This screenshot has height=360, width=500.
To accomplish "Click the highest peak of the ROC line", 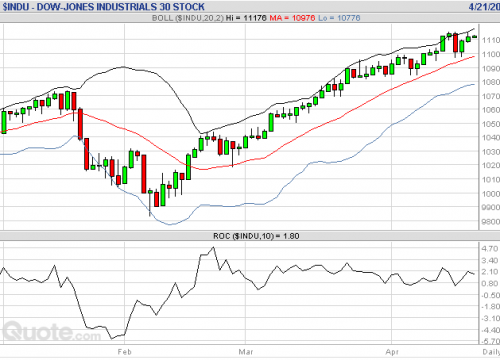I will (x=213, y=247).
